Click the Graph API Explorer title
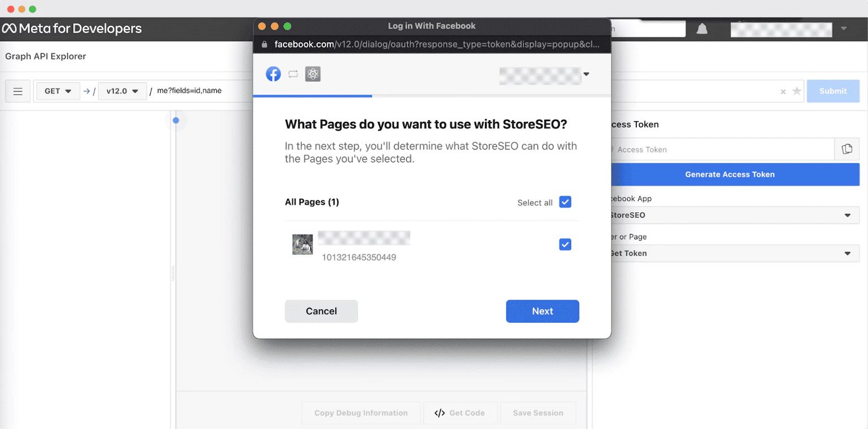 (x=46, y=56)
